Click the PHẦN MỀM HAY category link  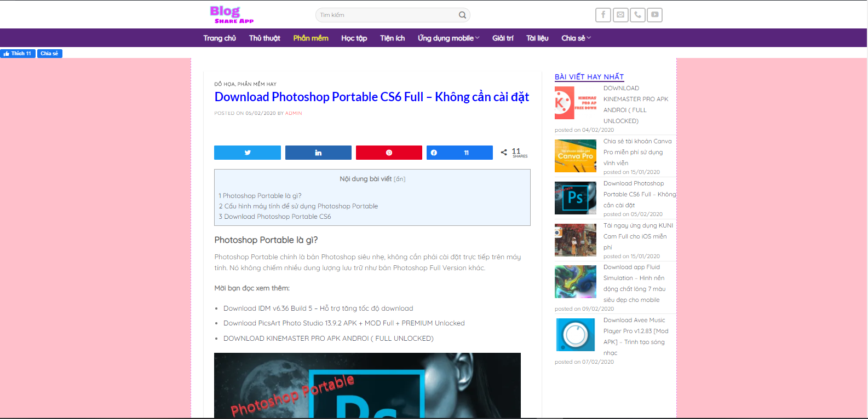(257, 84)
